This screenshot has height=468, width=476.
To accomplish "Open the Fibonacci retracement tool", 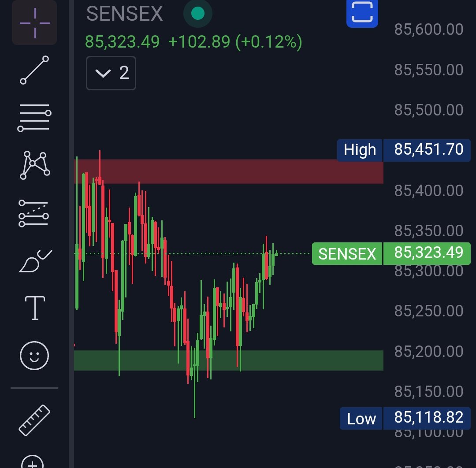I will pos(34,118).
